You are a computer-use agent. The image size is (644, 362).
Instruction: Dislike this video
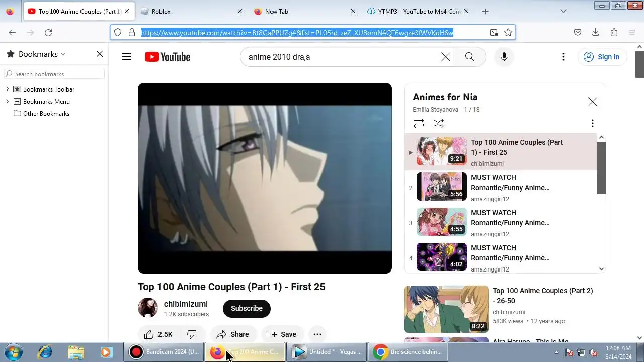click(192, 334)
